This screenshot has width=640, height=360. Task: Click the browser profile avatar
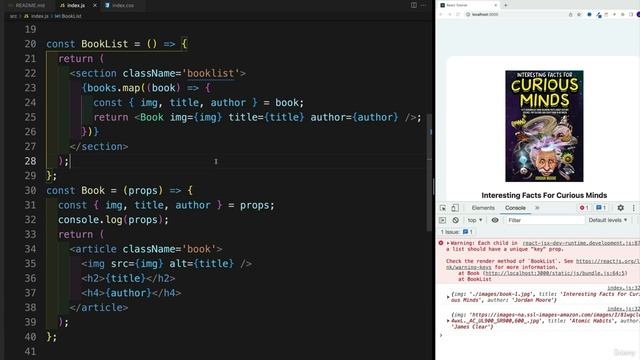638,14
